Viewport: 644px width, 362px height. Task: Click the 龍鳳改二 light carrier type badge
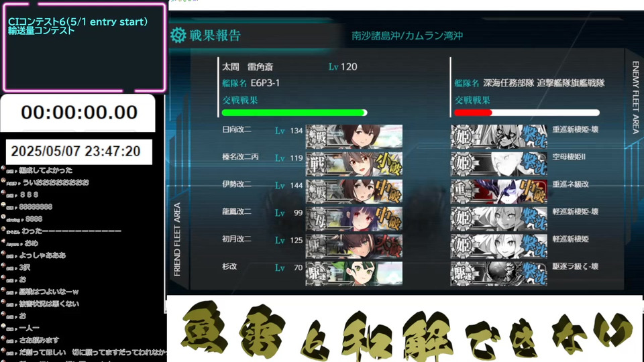coord(317,219)
